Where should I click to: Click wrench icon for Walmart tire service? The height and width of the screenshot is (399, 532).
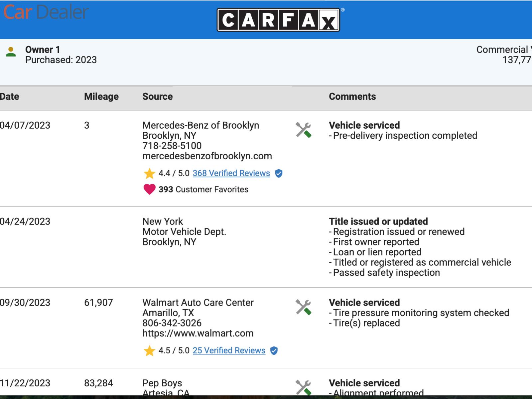click(303, 307)
